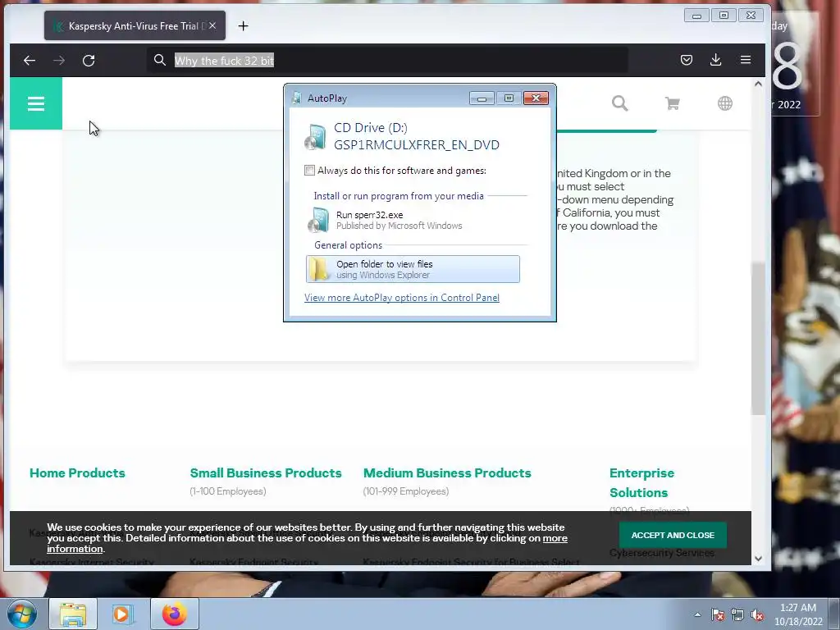840x630 pixels.
Task: Run sperr32.exe from AutoPlay
Action: point(413,220)
